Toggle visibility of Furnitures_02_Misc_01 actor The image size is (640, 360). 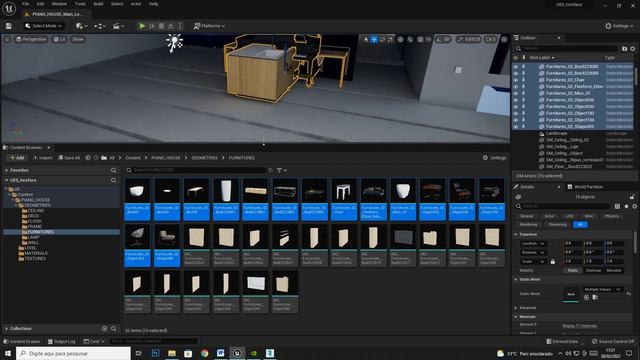tap(516, 93)
